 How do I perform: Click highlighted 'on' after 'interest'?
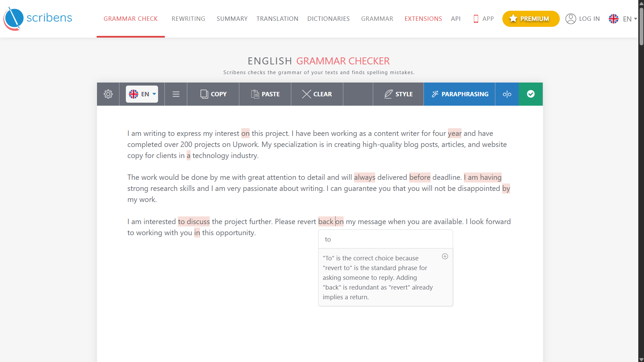point(245,133)
